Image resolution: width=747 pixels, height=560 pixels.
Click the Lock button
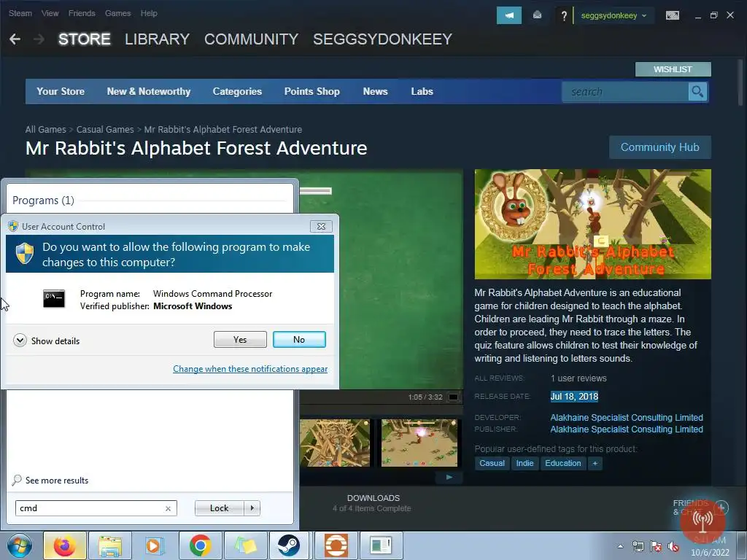click(219, 508)
